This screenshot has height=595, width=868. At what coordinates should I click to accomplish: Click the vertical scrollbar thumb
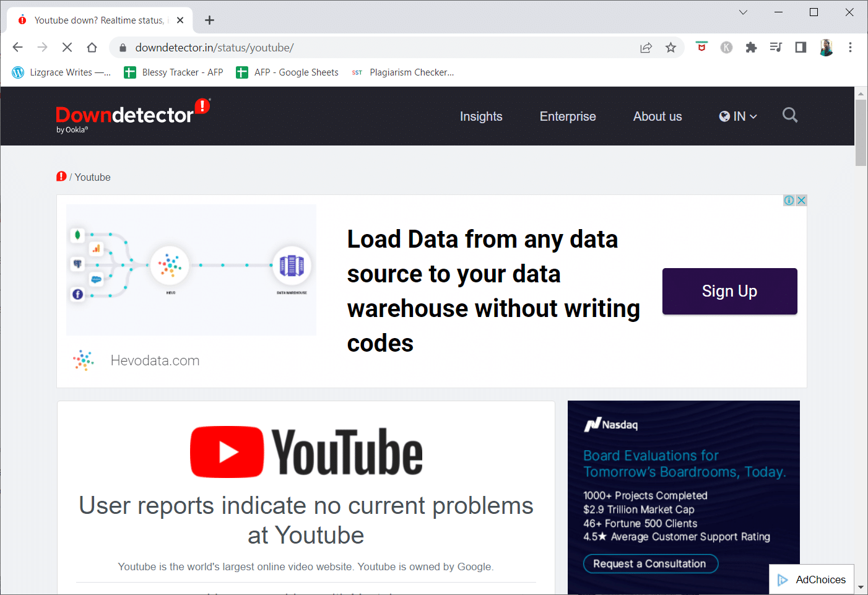pyautogui.click(x=861, y=132)
